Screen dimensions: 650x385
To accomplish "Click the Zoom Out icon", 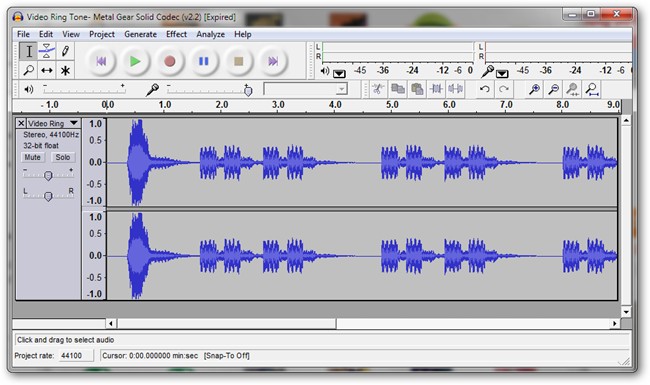I will [553, 89].
